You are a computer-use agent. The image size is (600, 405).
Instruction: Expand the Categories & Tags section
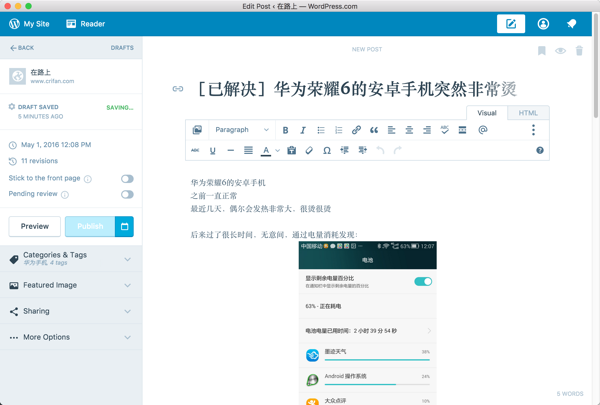71,259
